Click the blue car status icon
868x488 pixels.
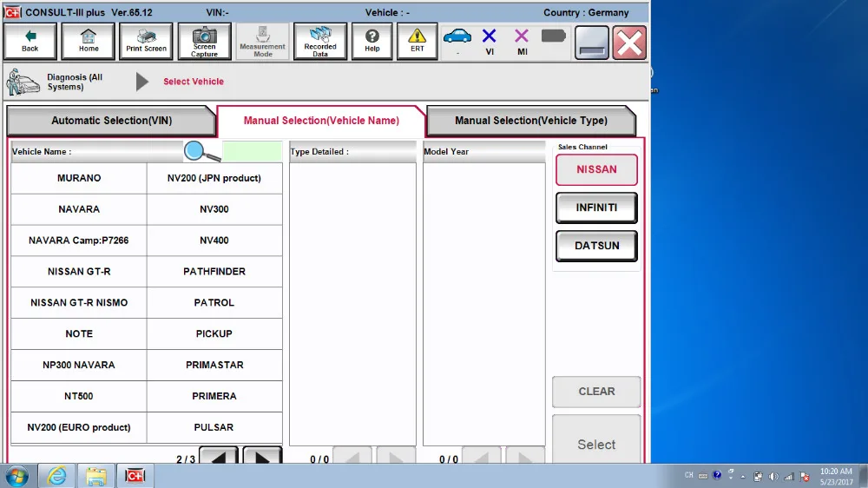click(457, 37)
